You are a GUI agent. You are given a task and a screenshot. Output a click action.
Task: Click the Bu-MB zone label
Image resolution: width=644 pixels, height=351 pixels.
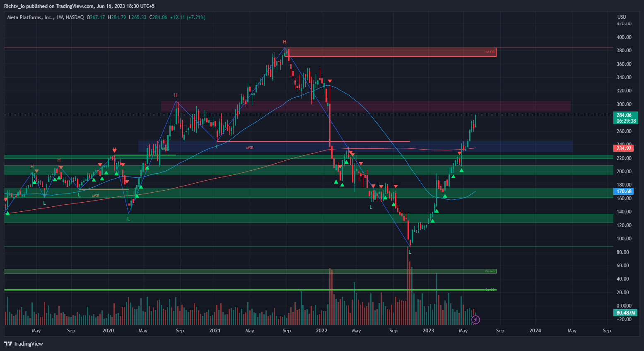pyautogui.click(x=490, y=271)
